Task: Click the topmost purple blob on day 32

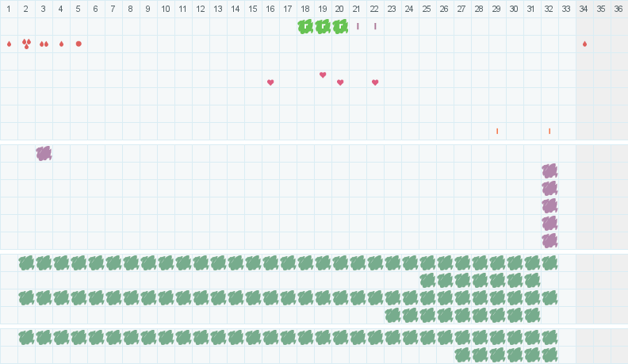Action: (549, 171)
